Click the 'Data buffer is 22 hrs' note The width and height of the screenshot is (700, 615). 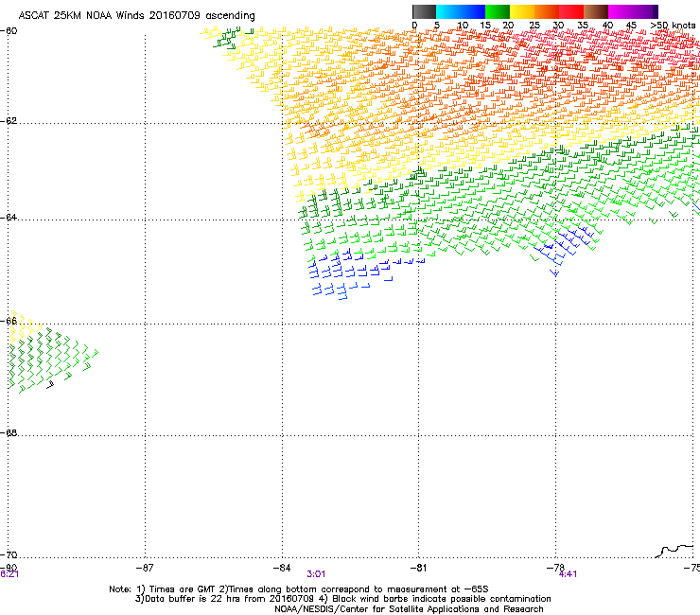[x=342, y=599]
